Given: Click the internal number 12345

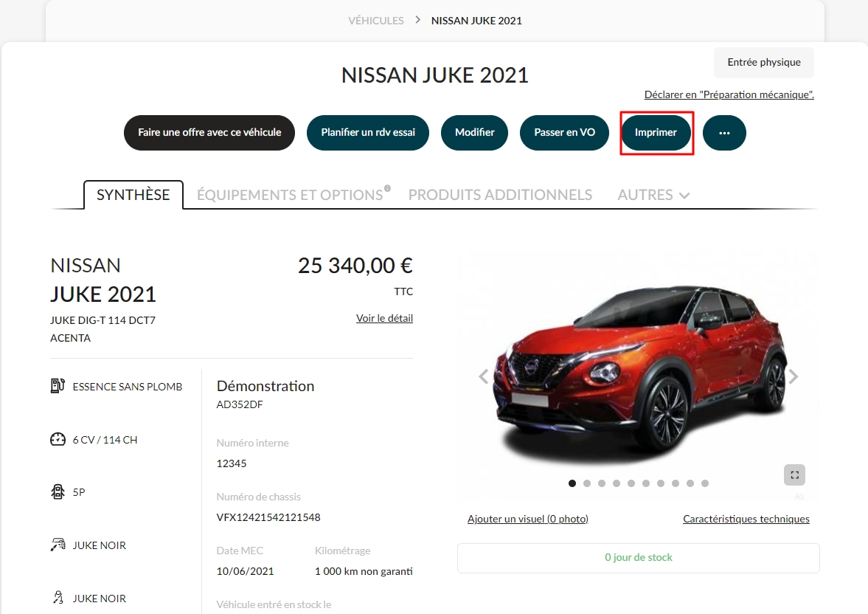Looking at the screenshot, I should coord(232,463).
